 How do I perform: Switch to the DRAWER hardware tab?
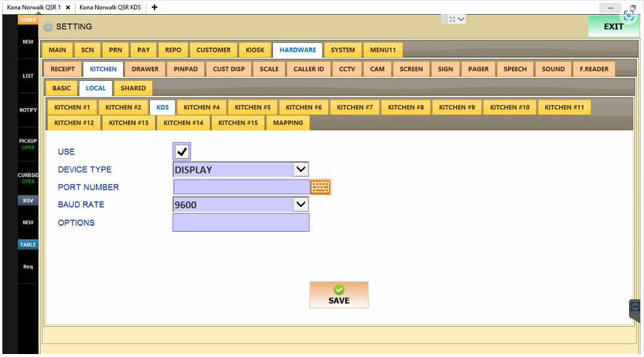(145, 69)
